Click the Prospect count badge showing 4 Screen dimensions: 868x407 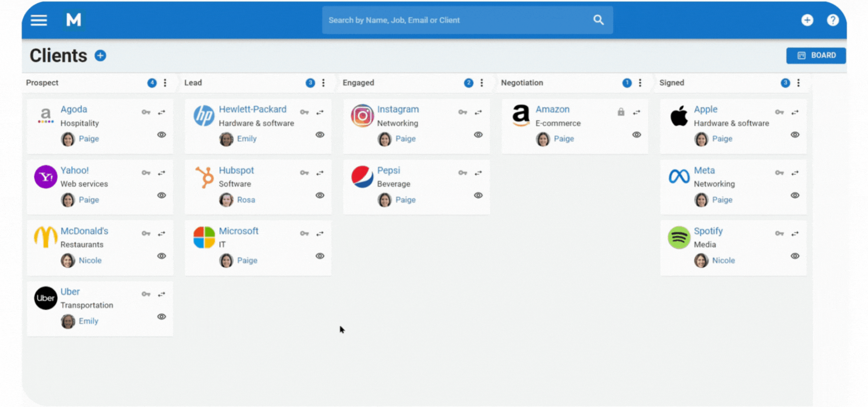click(x=152, y=83)
